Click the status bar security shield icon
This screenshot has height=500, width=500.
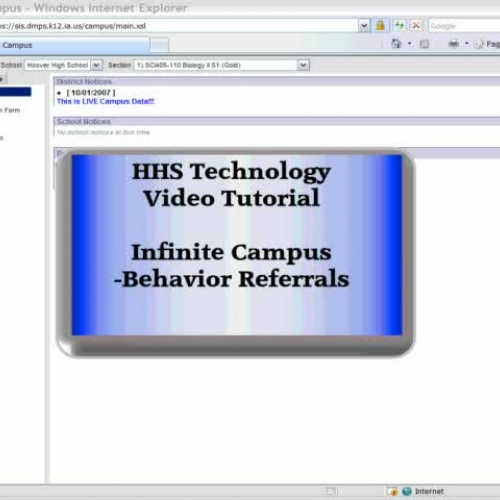pyautogui.click(x=393, y=491)
